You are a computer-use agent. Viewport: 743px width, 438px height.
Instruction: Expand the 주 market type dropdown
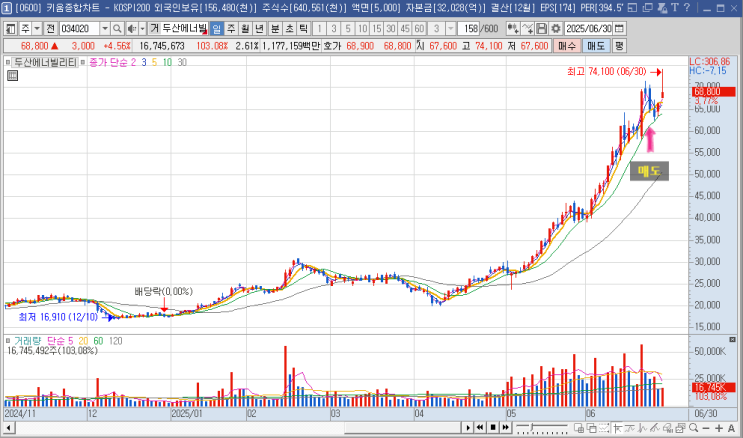(x=36, y=29)
